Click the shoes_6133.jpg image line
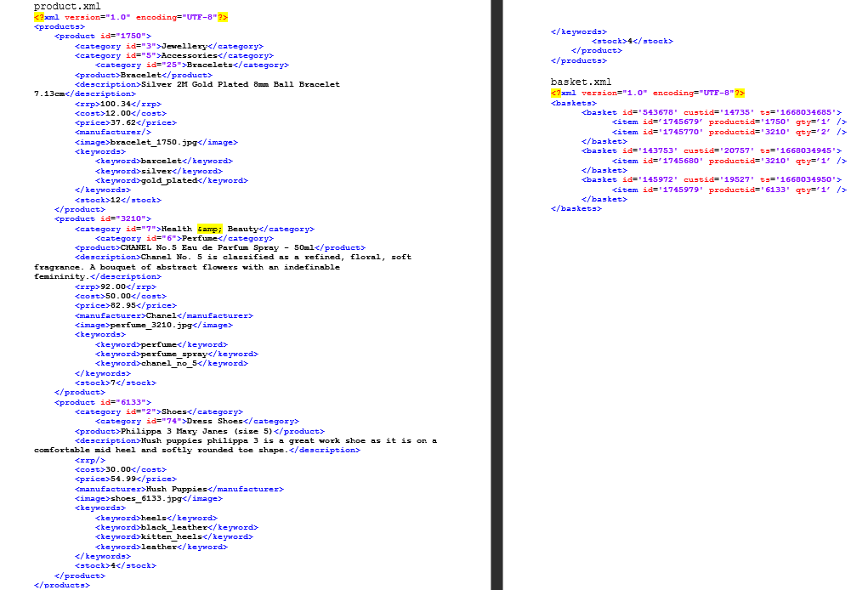Image resolution: width=868 pixels, height=590 pixels. [149, 499]
